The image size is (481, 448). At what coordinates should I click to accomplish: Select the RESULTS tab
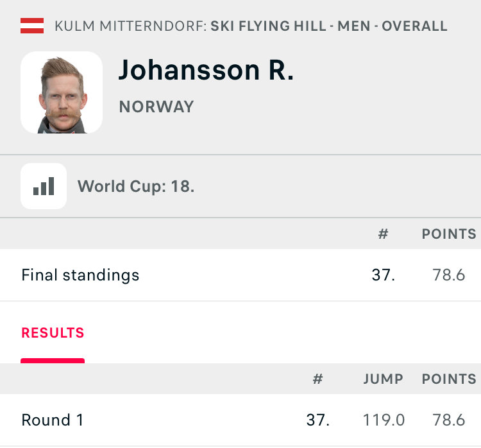point(53,333)
